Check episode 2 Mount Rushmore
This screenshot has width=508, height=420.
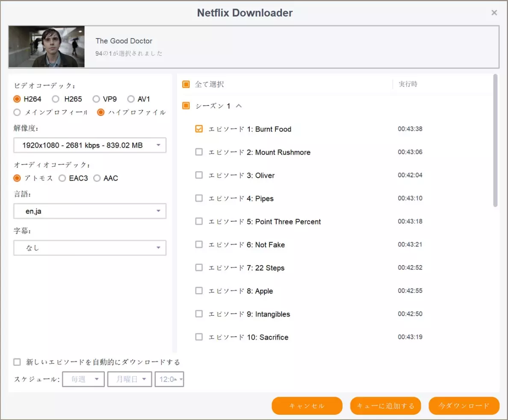pos(199,152)
